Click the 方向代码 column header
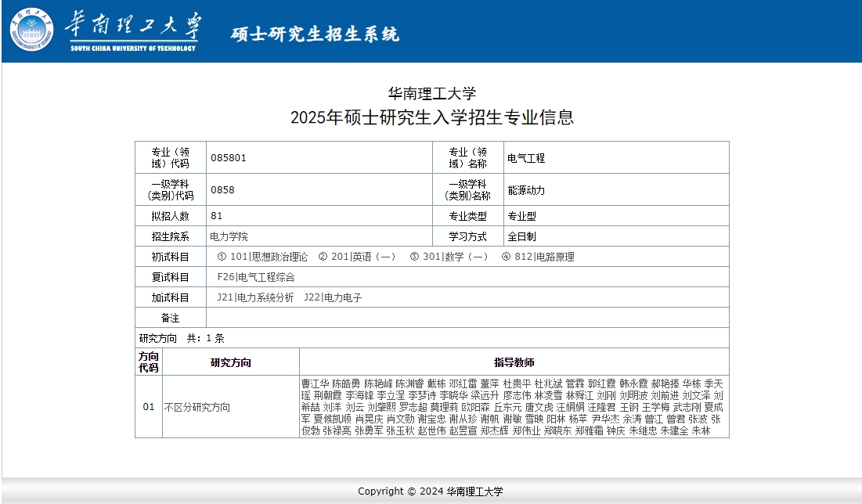 point(149,362)
